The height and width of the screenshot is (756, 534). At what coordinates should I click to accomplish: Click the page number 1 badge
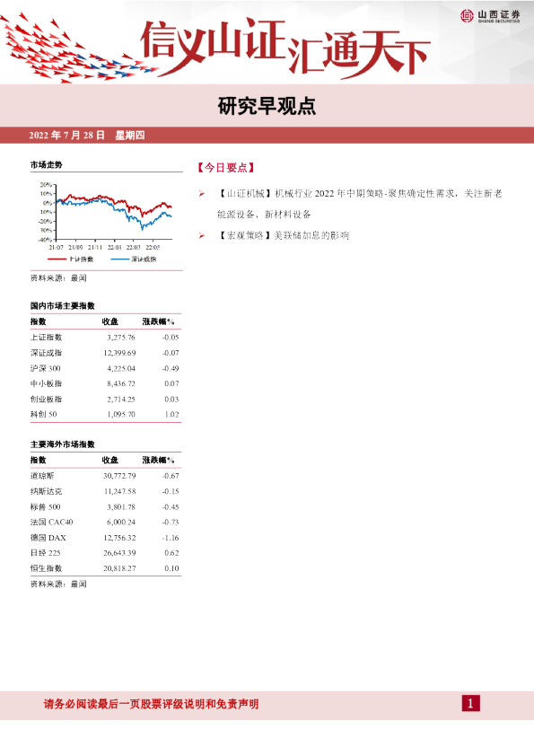tap(470, 703)
